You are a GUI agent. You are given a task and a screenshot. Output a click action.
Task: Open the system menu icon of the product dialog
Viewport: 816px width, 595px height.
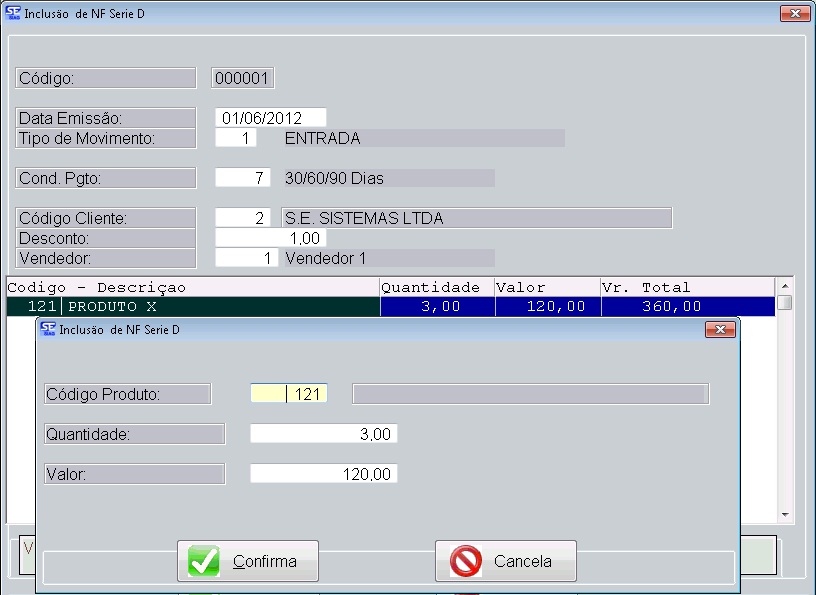coord(47,329)
